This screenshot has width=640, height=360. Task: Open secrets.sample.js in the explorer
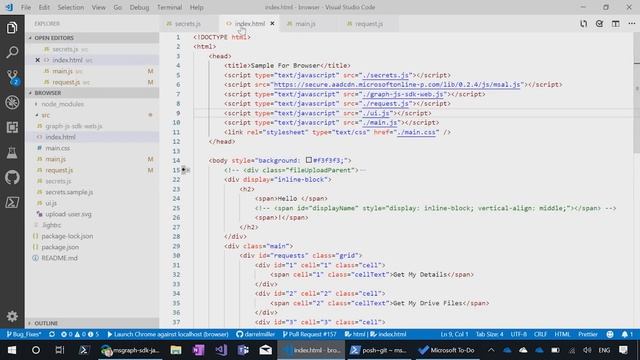coord(69,192)
